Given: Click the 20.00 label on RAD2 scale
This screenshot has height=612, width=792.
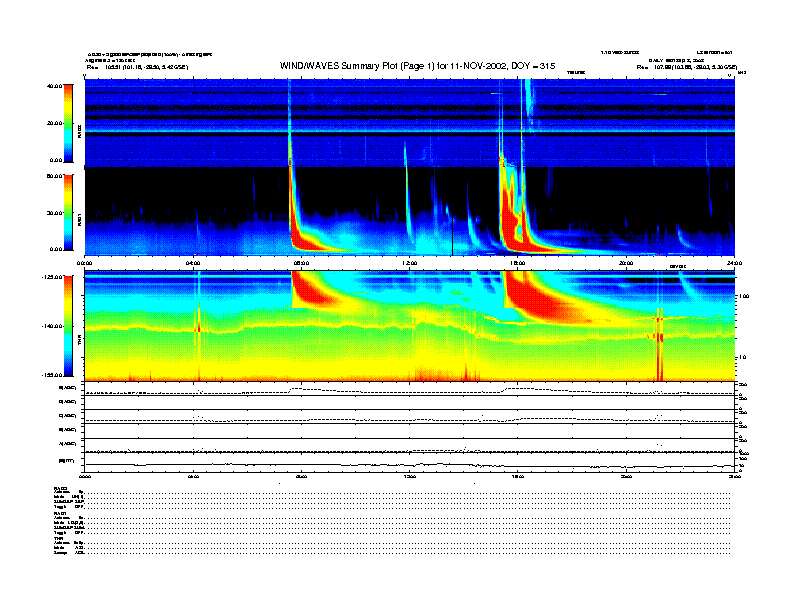Looking at the screenshot, I should pyautogui.click(x=55, y=123).
